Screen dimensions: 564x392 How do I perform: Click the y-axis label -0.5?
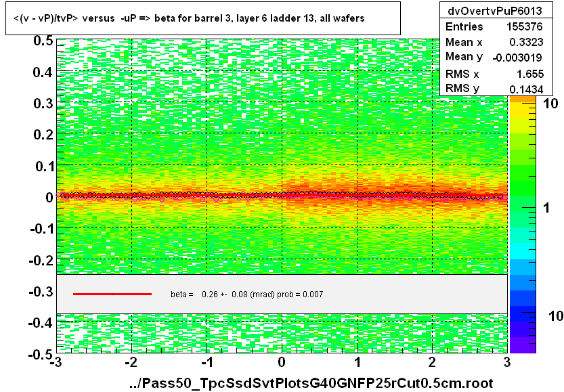(x=41, y=354)
